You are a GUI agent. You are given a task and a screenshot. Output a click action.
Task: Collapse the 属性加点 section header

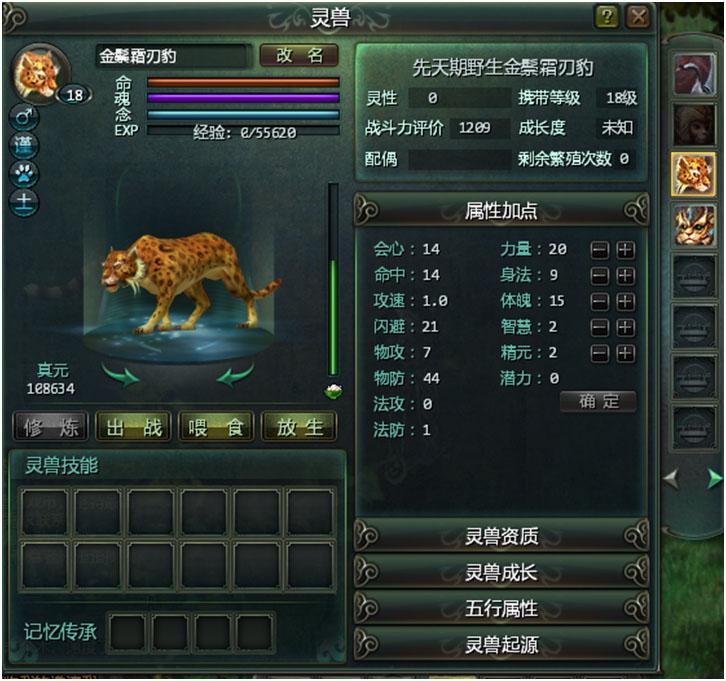click(x=501, y=210)
